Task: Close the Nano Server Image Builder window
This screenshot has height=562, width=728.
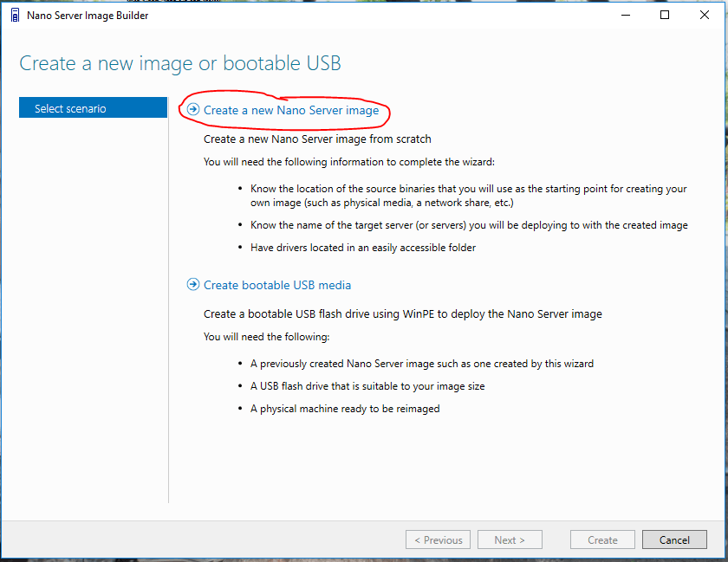Action: tap(705, 16)
